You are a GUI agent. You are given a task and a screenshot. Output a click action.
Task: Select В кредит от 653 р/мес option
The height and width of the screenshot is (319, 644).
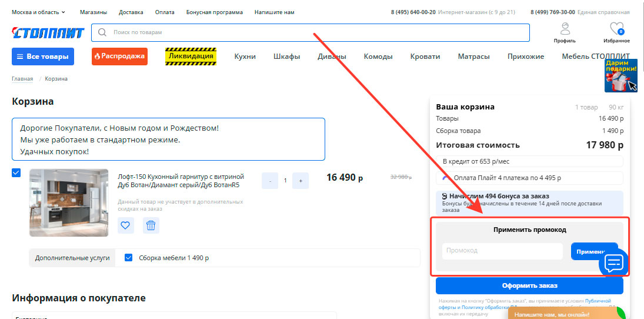pyautogui.click(x=529, y=161)
